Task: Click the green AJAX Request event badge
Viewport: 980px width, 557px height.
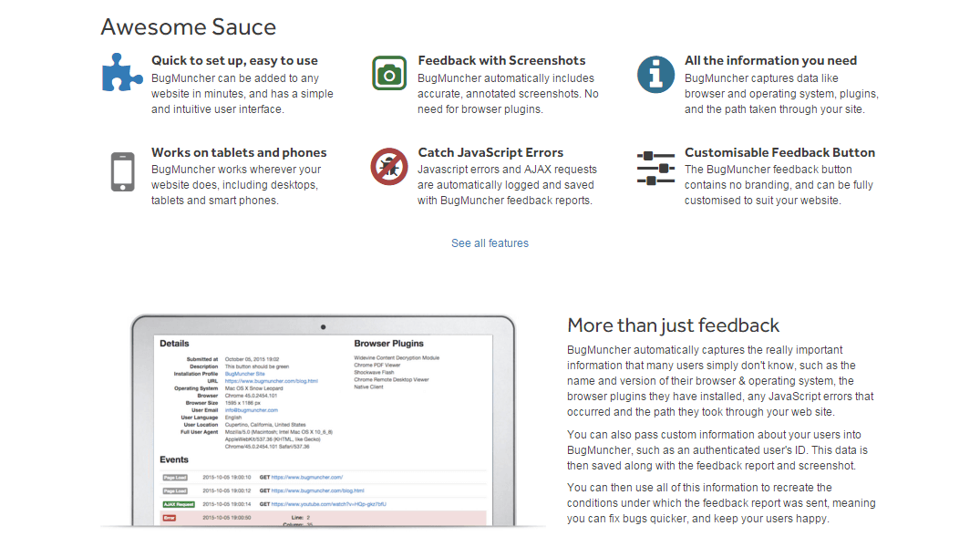Action: tap(179, 504)
